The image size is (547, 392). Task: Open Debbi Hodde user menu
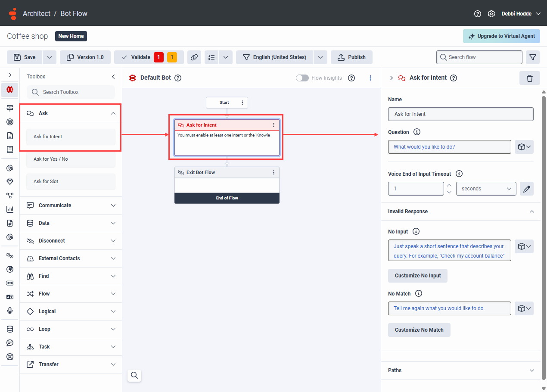(521, 14)
